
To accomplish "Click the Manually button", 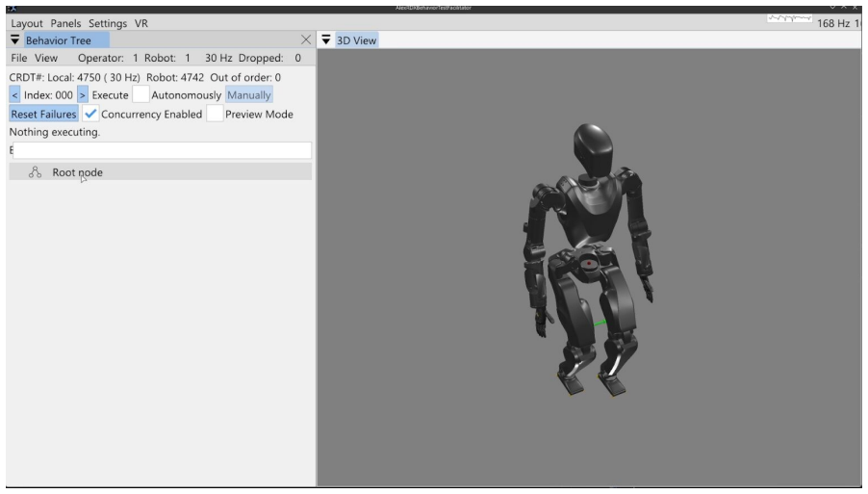I will [249, 94].
